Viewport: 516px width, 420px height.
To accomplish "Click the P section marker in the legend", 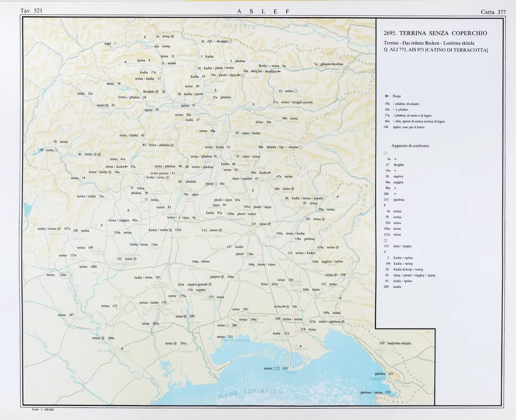I will tap(385, 205).
